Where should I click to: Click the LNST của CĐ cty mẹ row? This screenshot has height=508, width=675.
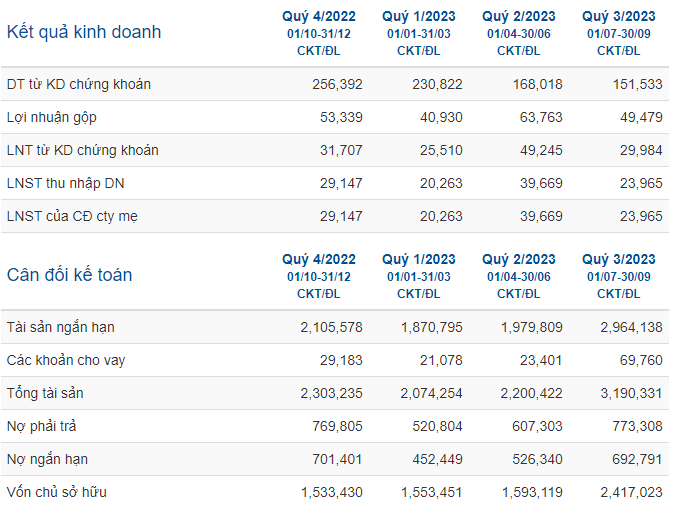pos(335,216)
